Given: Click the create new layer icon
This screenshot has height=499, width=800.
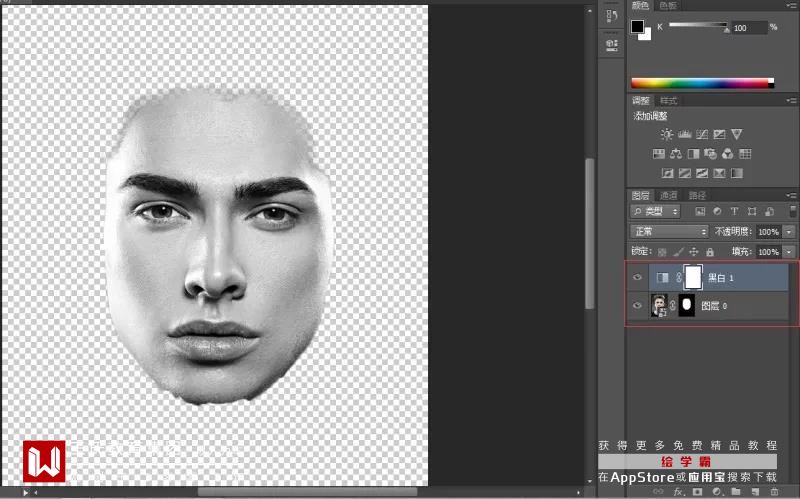Looking at the screenshot, I should coord(755,492).
